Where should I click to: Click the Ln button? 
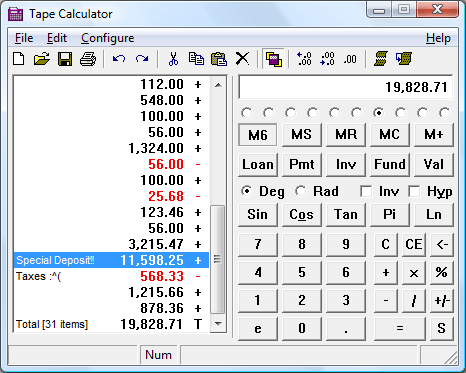pos(434,215)
